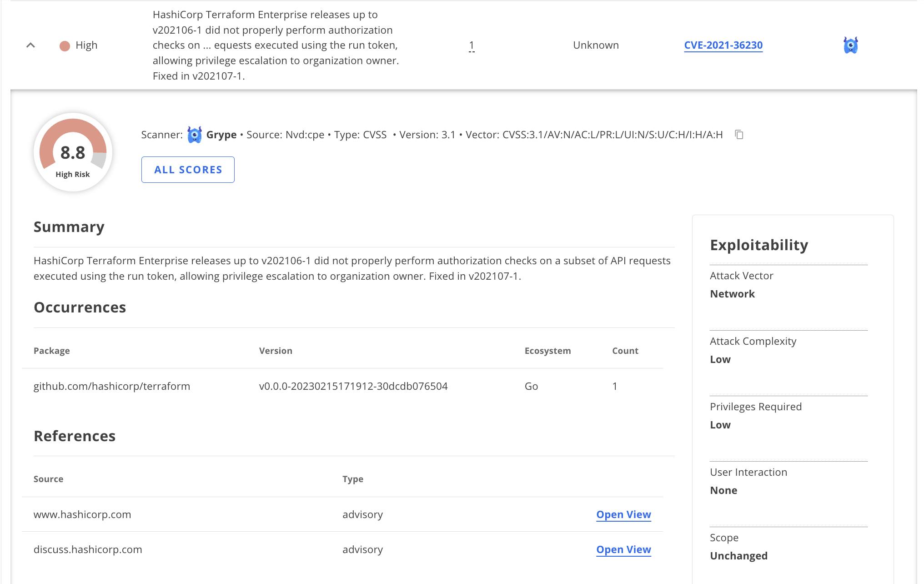Click the Unknown status cell
924x584 pixels.
[x=596, y=45]
